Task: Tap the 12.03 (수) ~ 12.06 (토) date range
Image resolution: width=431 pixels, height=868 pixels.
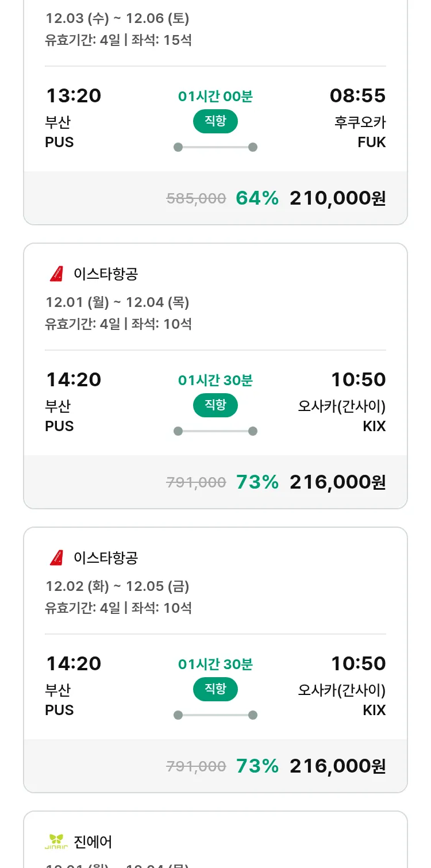Action: pos(117,18)
